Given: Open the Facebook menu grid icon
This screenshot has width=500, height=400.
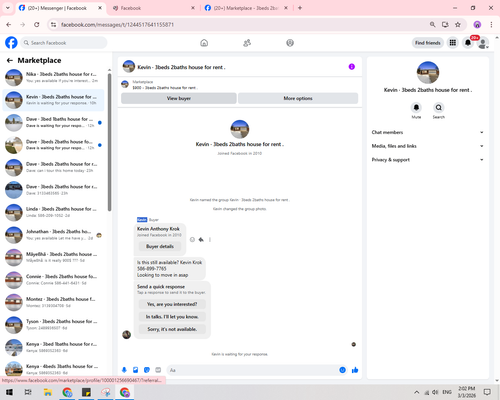Looking at the screenshot, I should pyautogui.click(x=453, y=43).
